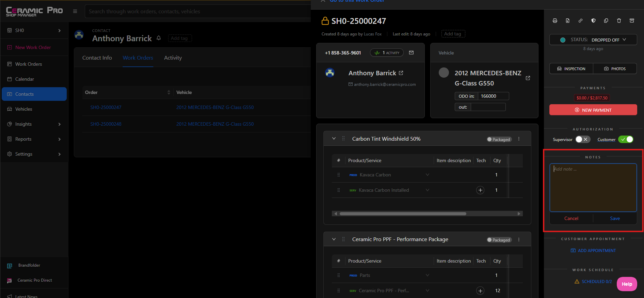Open Anthony Barrick contact external link icon
644x298 pixels.
(x=401, y=73)
